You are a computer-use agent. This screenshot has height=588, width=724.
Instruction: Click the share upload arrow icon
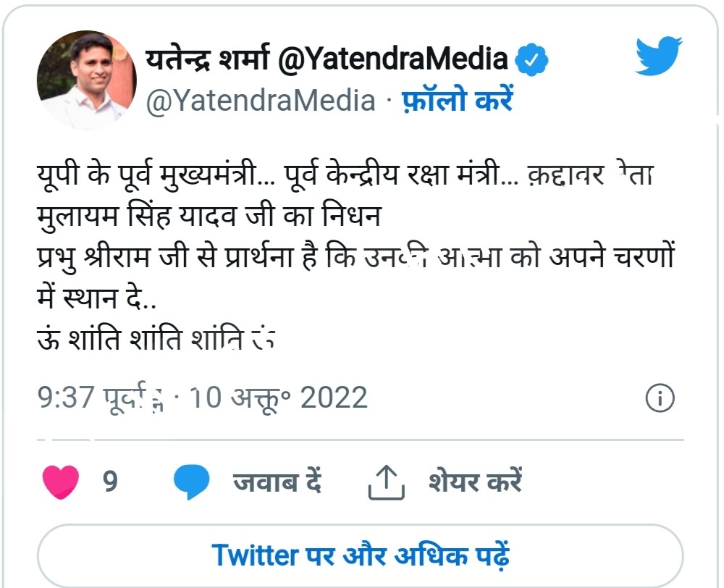(x=386, y=479)
